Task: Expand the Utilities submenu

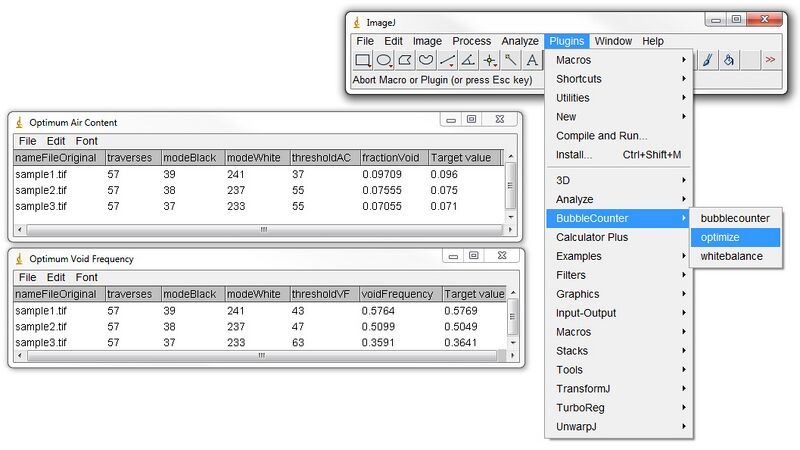Action: point(618,97)
